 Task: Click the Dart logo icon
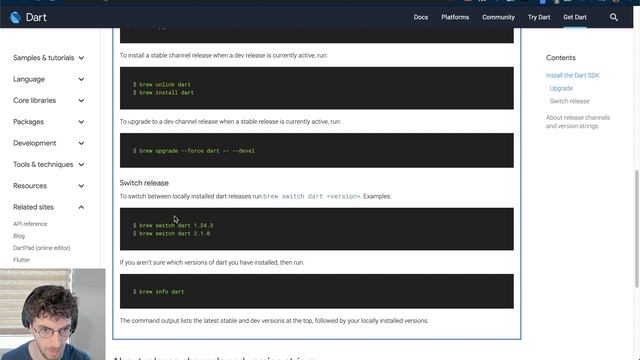(x=16, y=17)
